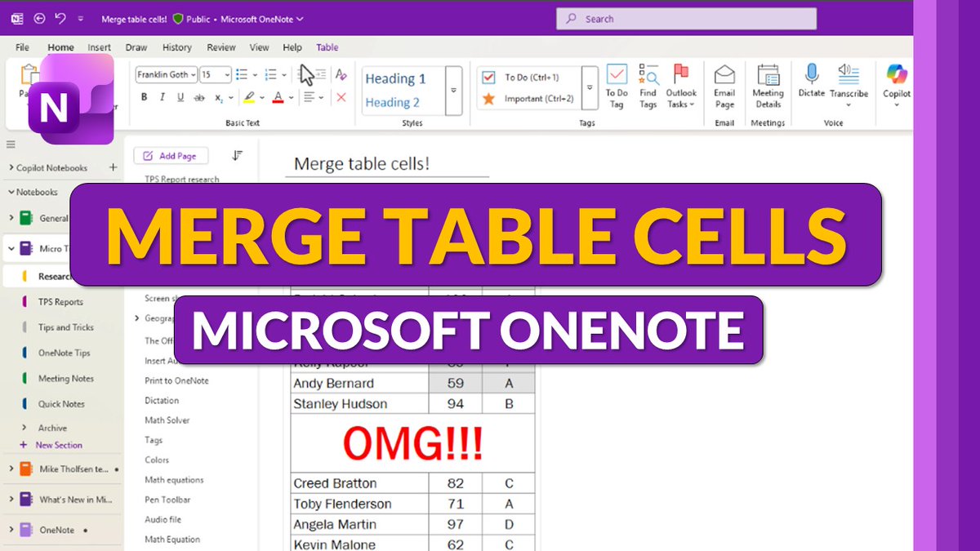Viewport: 980px width, 551px height.
Task: Increase indent of the paragraph
Action: (x=320, y=74)
